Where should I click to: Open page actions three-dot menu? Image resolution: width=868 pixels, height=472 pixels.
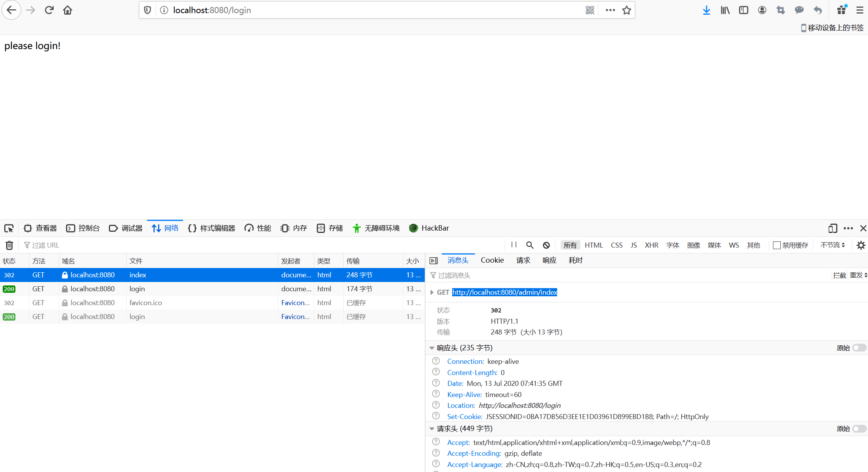pyautogui.click(x=610, y=10)
